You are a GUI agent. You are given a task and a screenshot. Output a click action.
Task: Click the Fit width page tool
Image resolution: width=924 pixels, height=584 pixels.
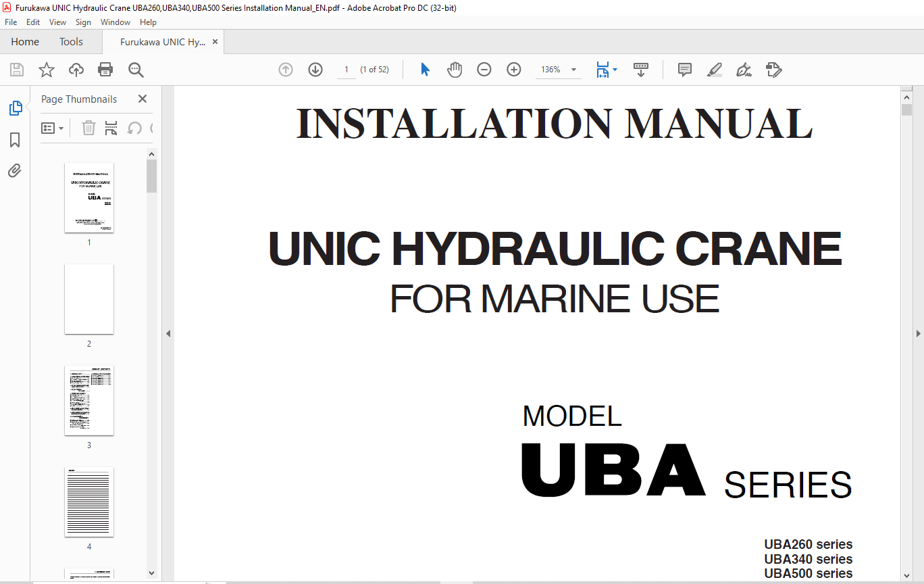602,70
